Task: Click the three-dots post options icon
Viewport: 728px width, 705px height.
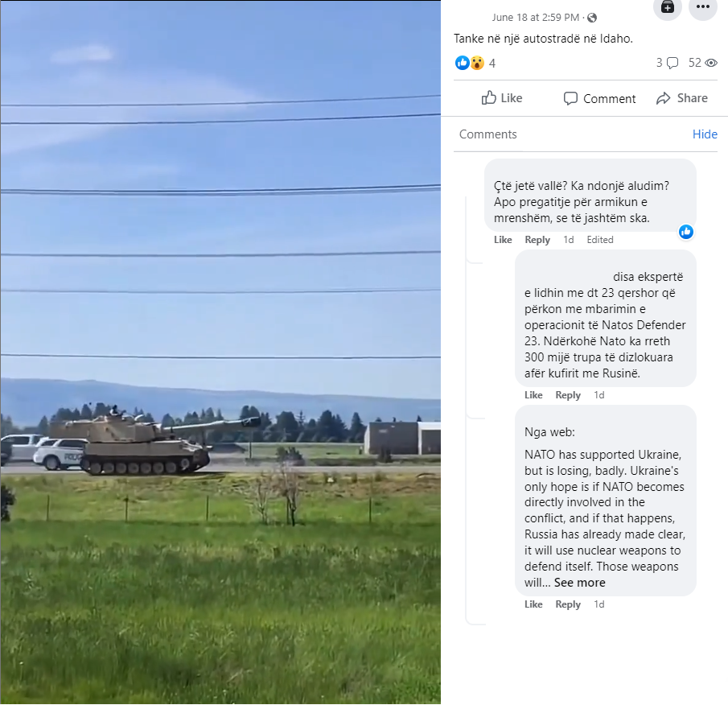Action: (x=702, y=6)
